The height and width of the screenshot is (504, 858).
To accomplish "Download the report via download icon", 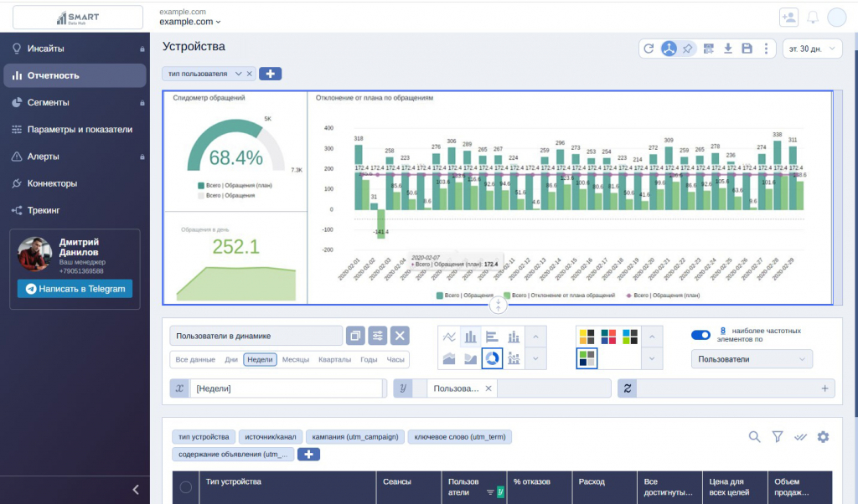I will coord(728,49).
